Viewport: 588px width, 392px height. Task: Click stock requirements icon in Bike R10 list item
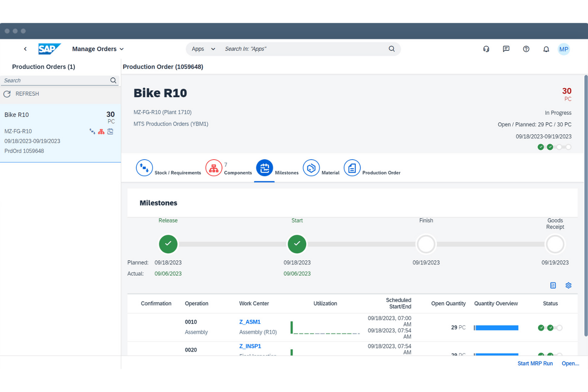coord(92,131)
